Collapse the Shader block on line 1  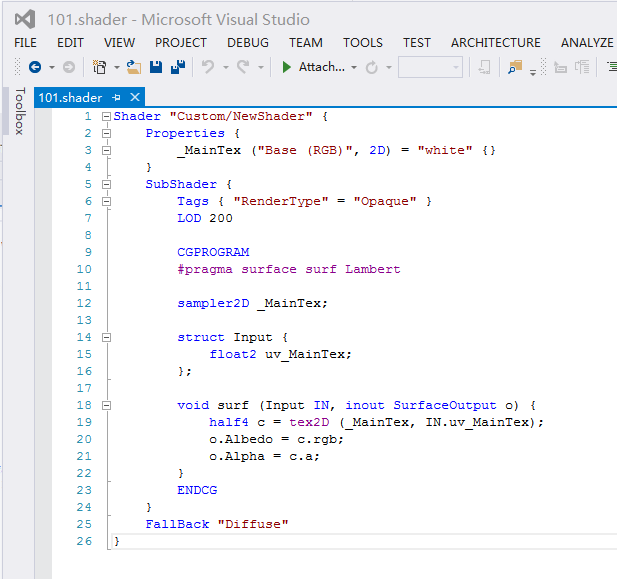106,117
